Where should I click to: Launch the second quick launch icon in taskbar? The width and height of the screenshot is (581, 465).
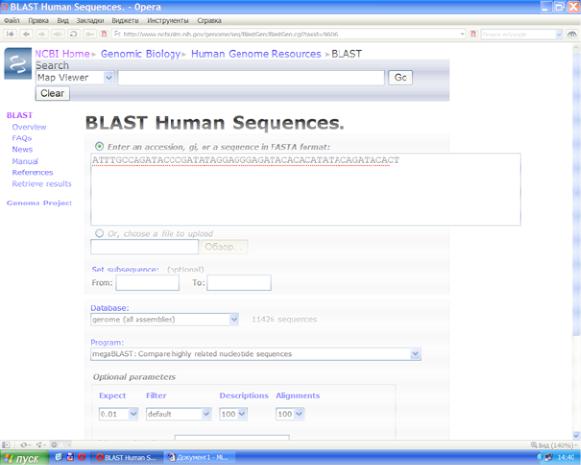70,457
